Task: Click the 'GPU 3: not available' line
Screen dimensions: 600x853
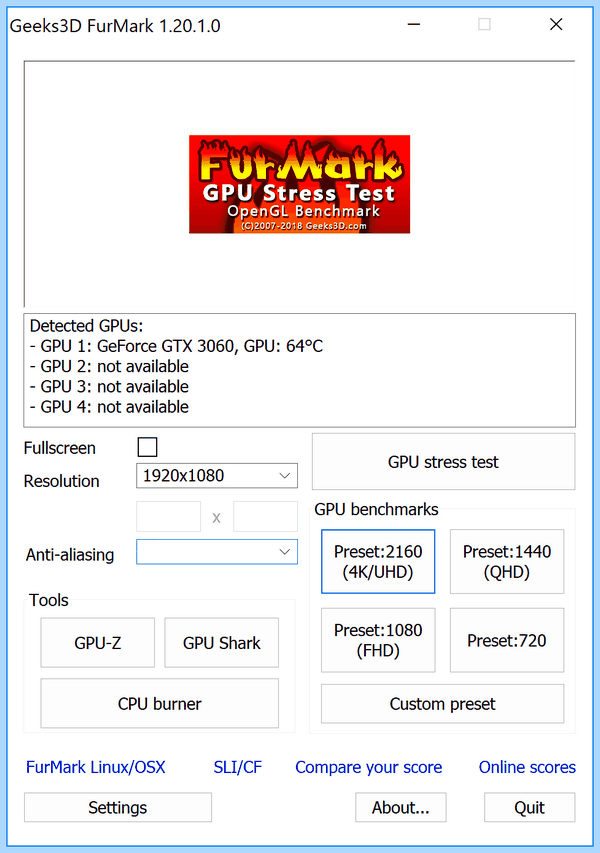Action: coord(109,386)
